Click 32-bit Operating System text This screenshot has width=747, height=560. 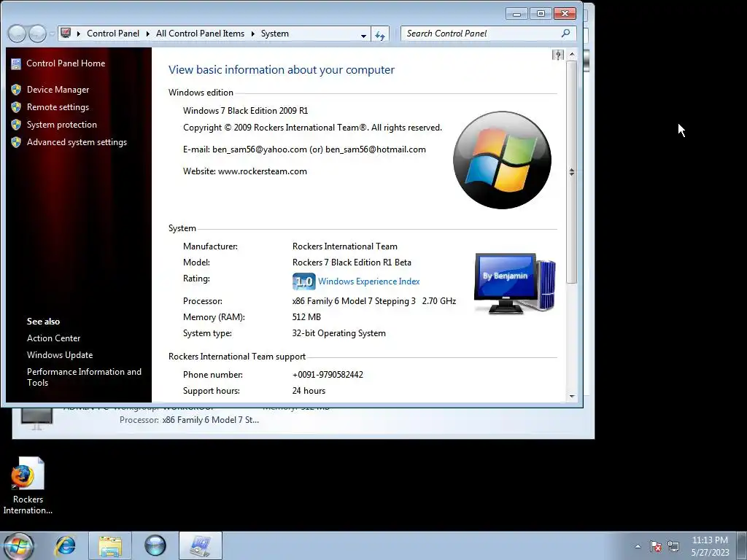(338, 333)
